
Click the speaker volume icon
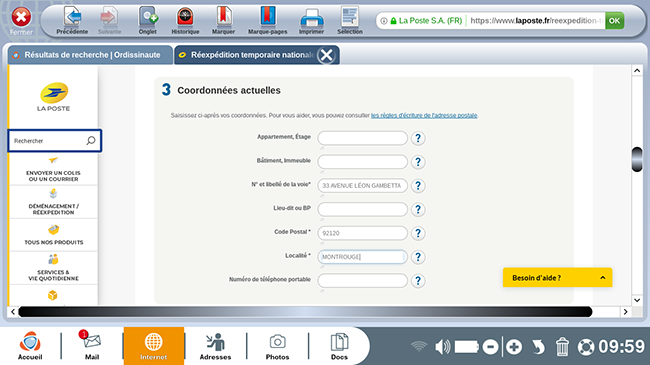442,347
